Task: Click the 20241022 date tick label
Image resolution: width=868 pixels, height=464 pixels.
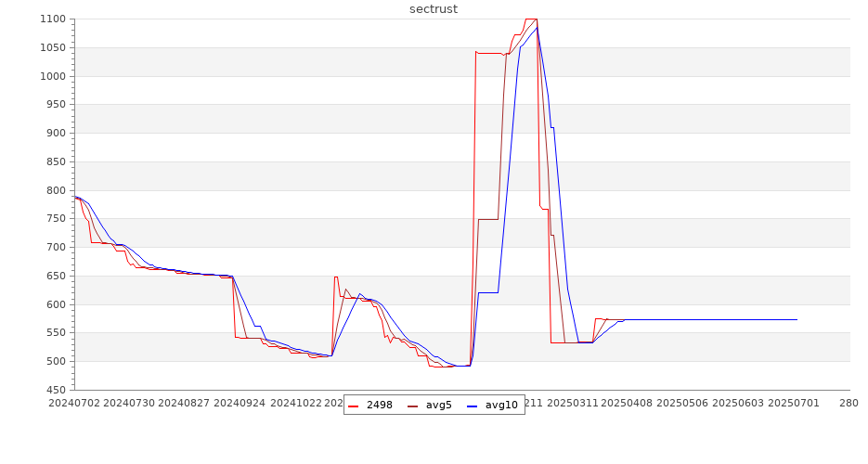Action: tap(293, 403)
